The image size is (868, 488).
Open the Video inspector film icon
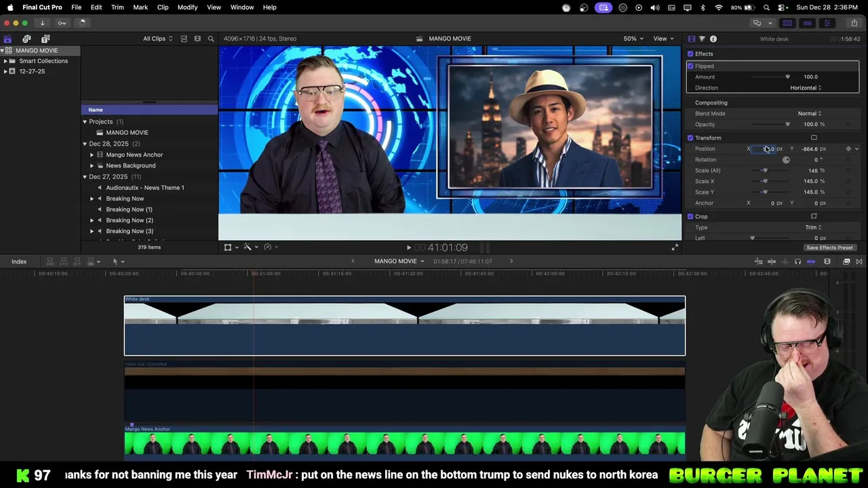(691, 39)
